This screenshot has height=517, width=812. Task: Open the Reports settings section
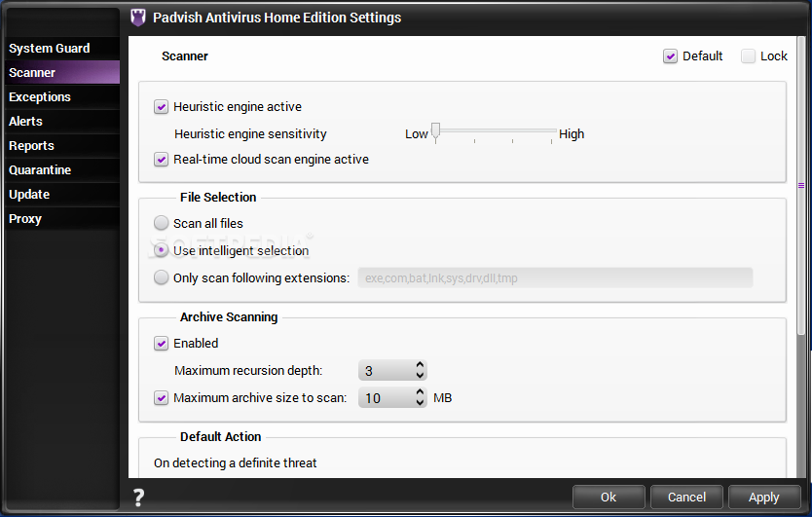62,146
